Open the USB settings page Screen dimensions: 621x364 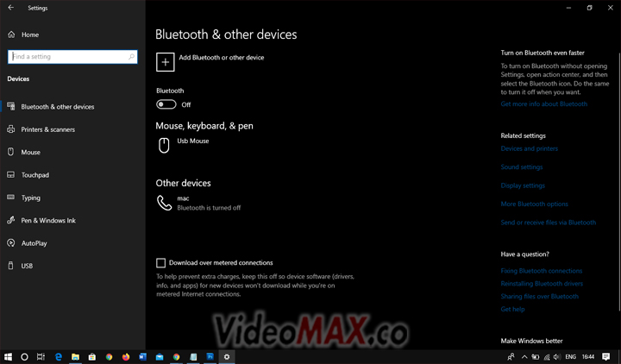pos(27,266)
